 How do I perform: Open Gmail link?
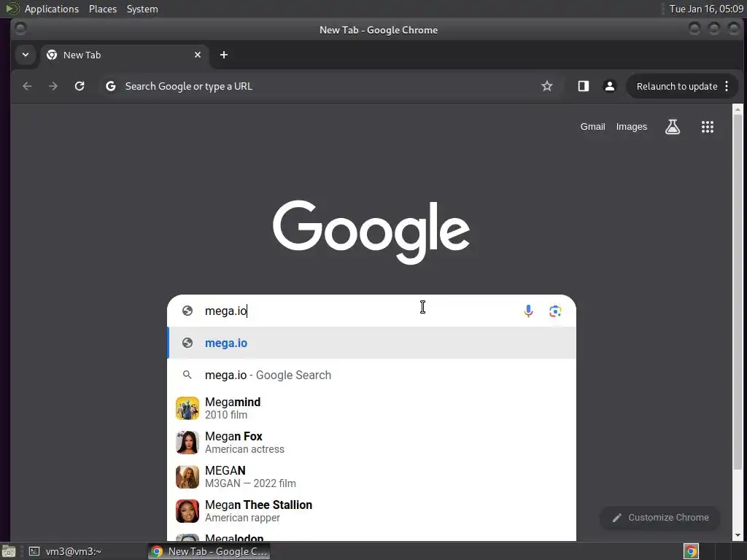tap(592, 127)
